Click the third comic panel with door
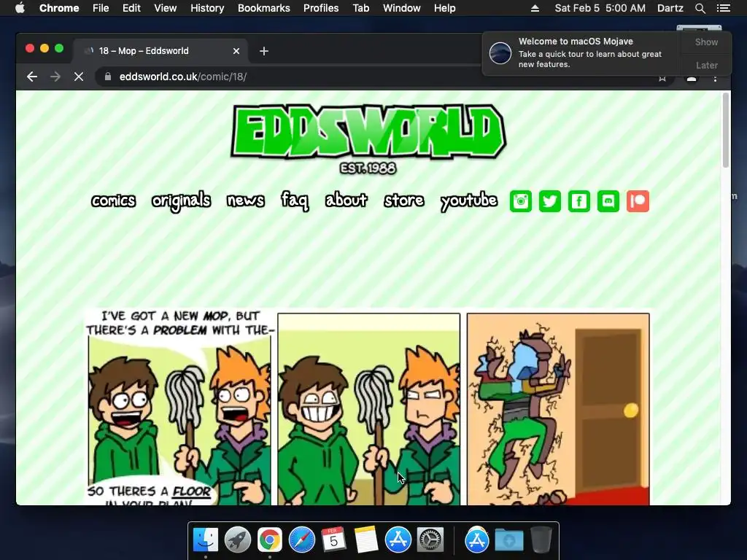Image resolution: width=747 pixels, height=560 pixels. (x=558, y=408)
